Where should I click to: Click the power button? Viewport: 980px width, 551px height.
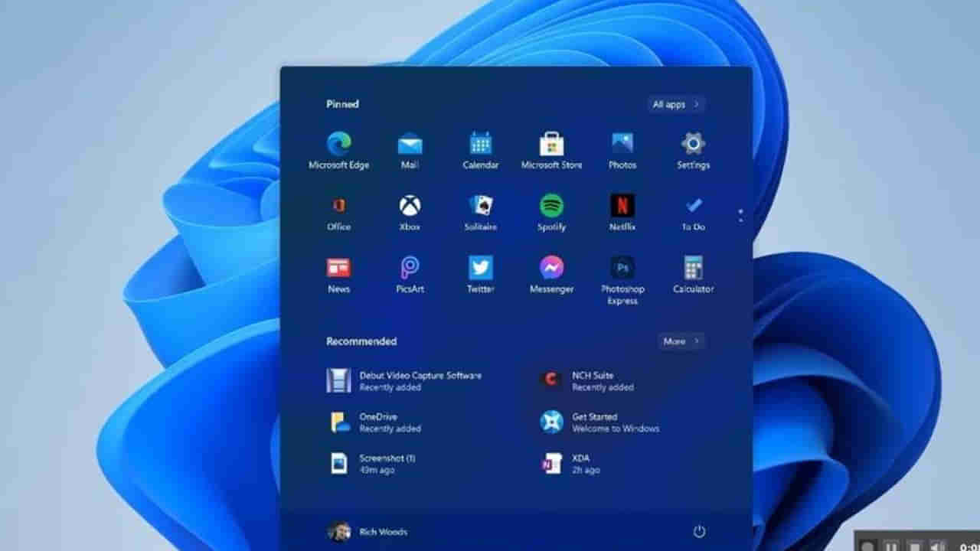coord(699,531)
